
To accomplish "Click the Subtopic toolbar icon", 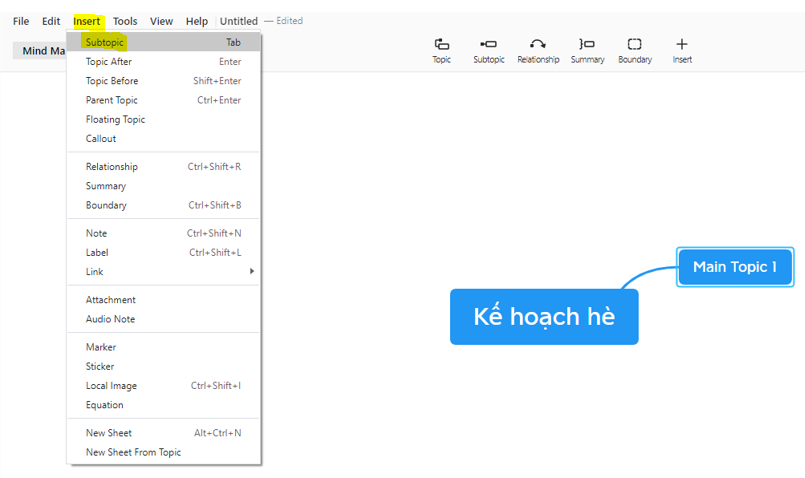I will click(x=489, y=44).
